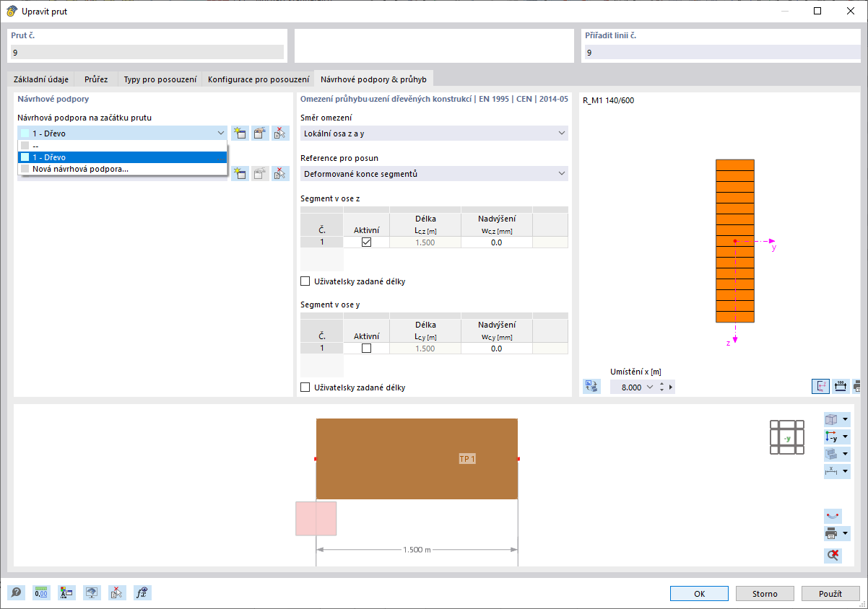Open Směr omezení dropdown
The height and width of the screenshot is (609, 868).
point(434,133)
